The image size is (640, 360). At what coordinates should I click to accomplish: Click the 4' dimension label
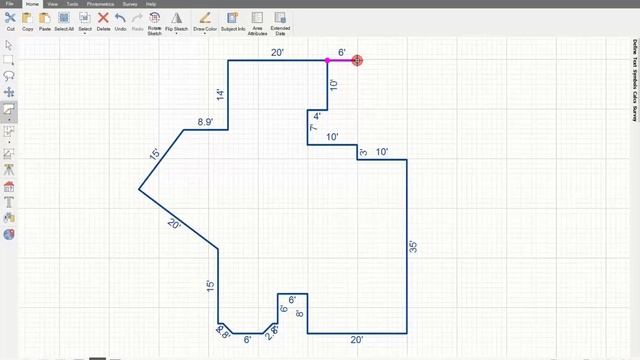coord(317,116)
